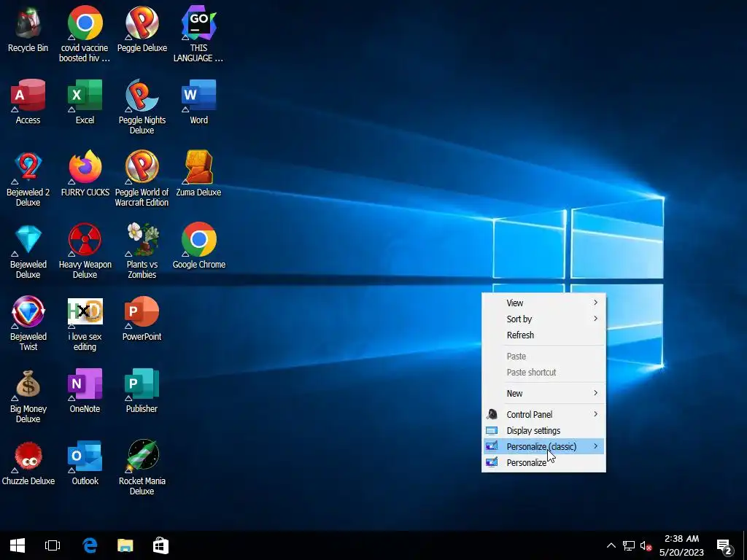Select the Plants vs Zombies icon
The height and width of the screenshot is (560, 747).
coord(142,252)
